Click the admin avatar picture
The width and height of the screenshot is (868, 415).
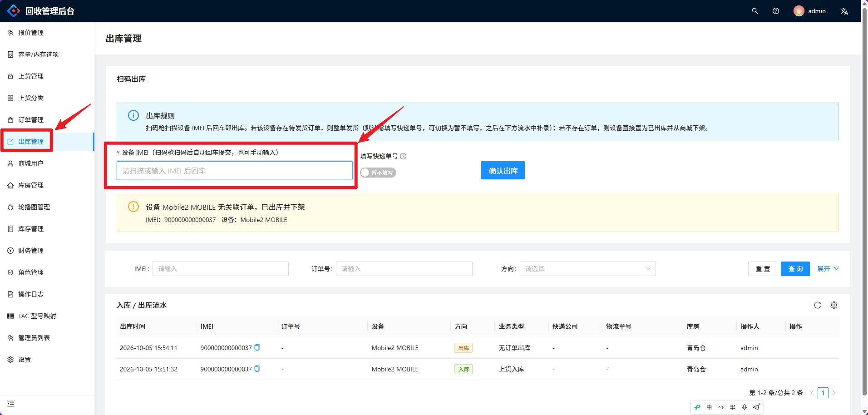click(799, 11)
